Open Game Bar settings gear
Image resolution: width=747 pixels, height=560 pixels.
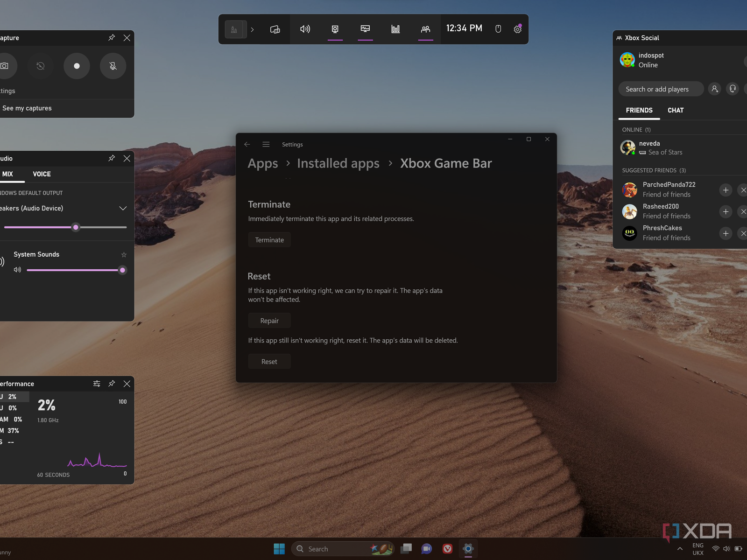(517, 29)
